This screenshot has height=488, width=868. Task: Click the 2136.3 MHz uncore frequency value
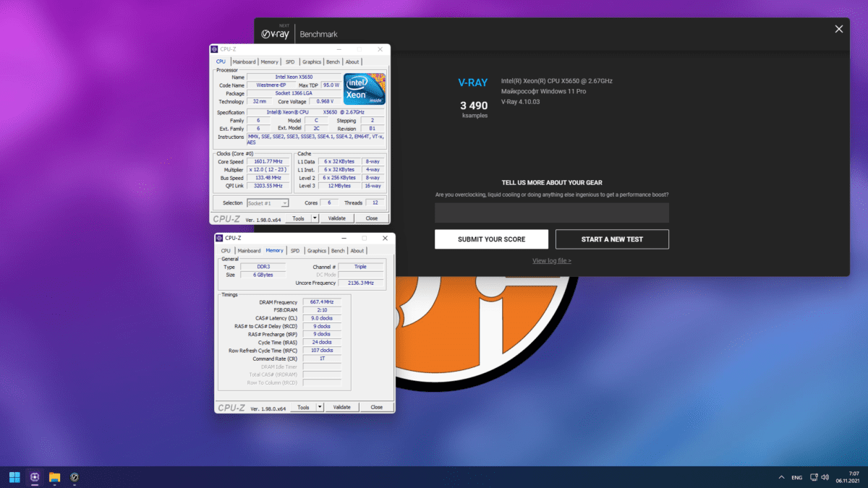point(360,283)
